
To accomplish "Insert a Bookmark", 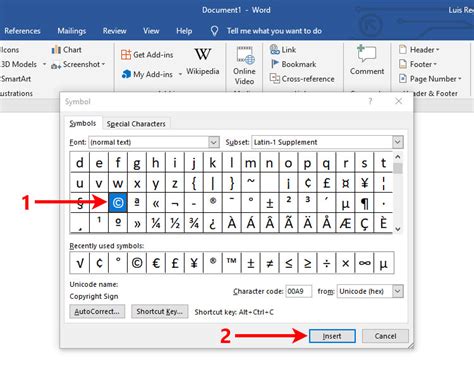I will coord(293,64).
